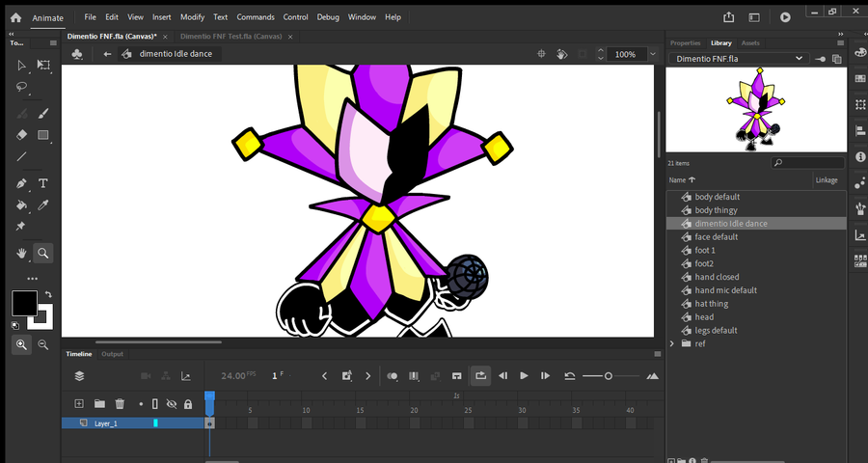Toggle lock all layers padlock icon

tap(188, 404)
